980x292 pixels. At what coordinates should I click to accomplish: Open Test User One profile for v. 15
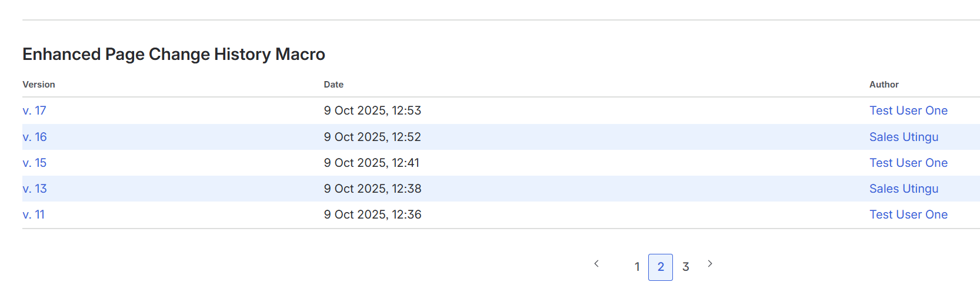(908, 163)
